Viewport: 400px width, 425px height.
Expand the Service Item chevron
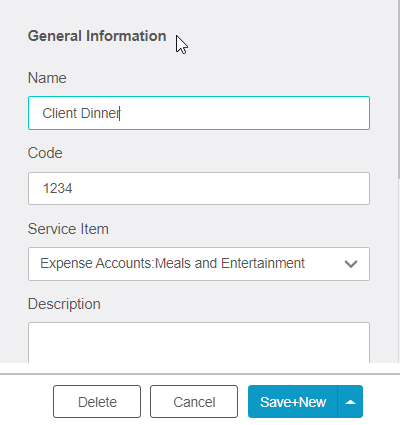point(351,264)
